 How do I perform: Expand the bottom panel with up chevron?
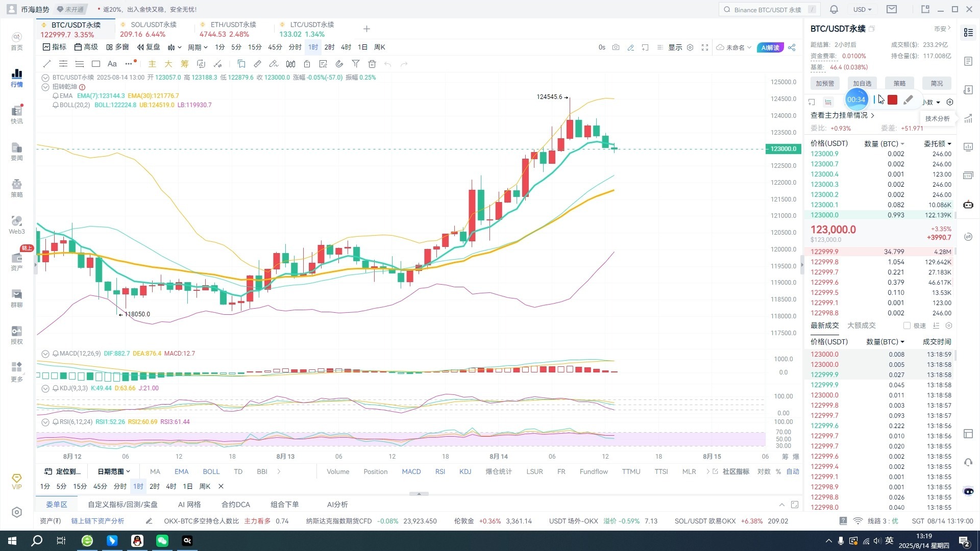click(781, 505)
